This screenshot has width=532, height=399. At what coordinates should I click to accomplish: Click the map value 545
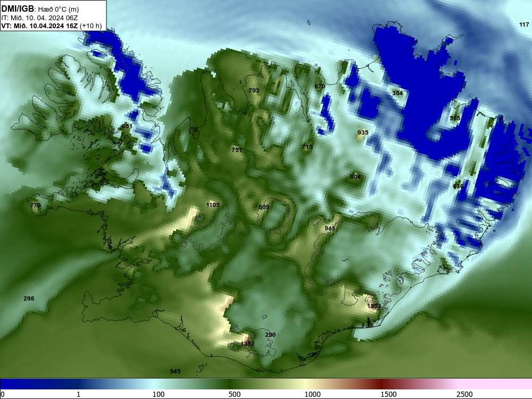point(175,371)
